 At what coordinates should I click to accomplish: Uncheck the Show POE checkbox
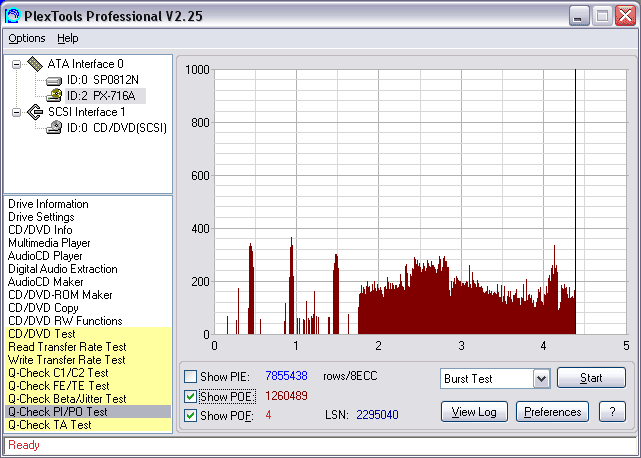[190, 396]
